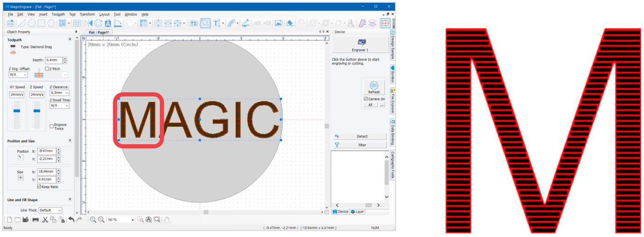Click the fill bucket icon in toolbar
This screenshot has width=644, height=237.
(x=290, y=23)
